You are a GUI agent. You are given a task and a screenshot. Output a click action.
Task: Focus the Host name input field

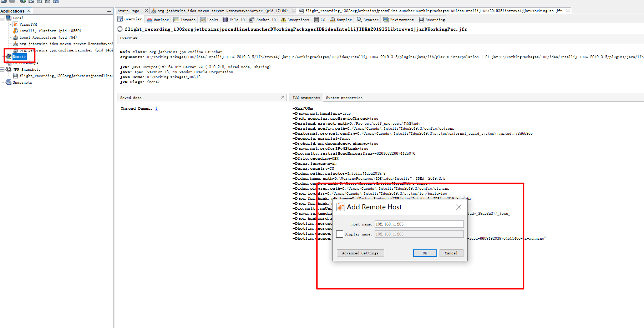419,224
